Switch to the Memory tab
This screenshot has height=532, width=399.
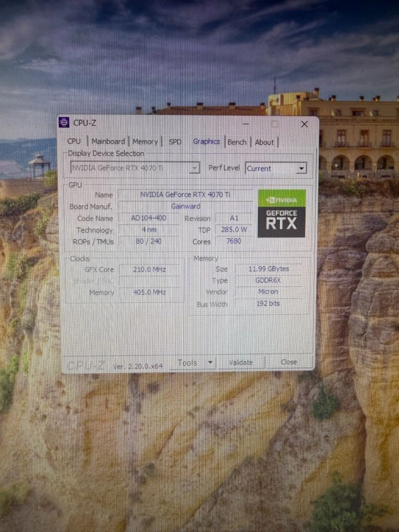coord(145,141)
